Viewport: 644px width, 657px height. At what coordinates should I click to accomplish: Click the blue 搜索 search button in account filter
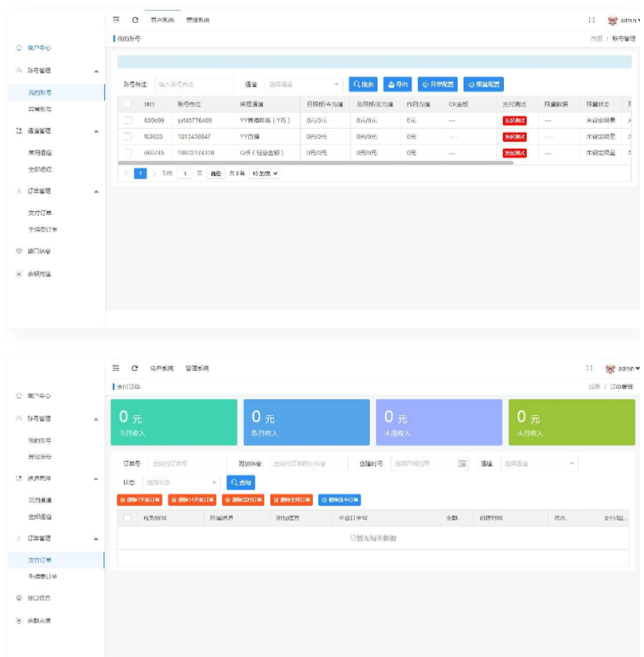(x=363, y=84)
